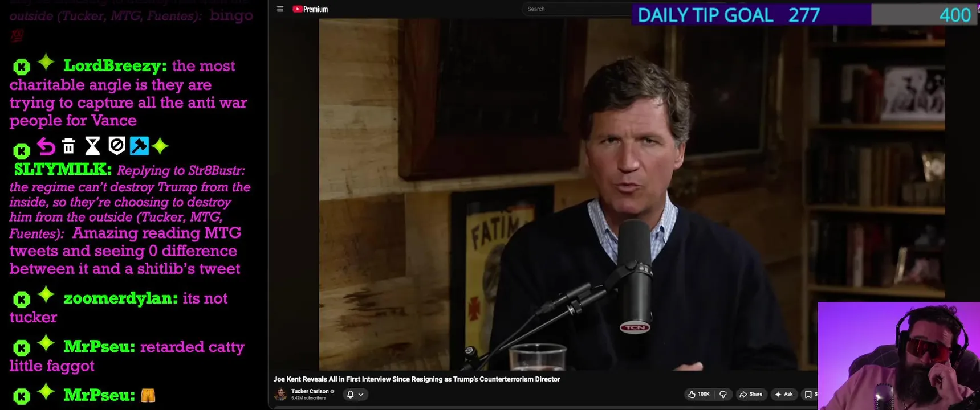Click the LordBreezy username in chat
Screen dimensions: 980x410
[x=115, y=66]
